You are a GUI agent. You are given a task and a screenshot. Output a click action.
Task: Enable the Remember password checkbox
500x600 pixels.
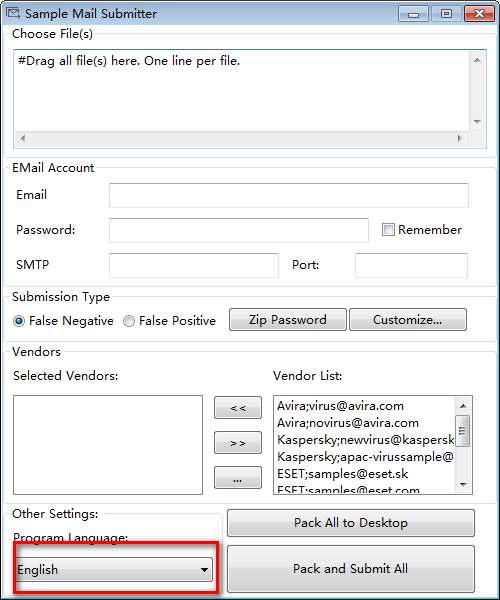(x=388, y=230)
